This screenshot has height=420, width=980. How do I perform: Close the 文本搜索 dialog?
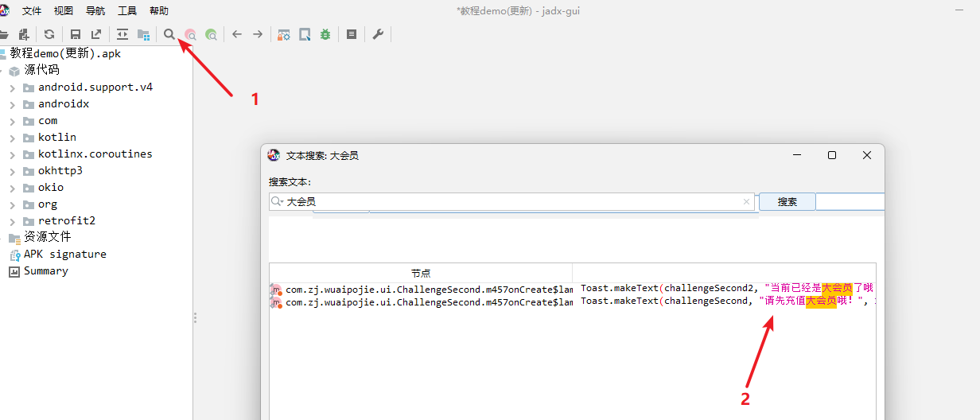coord(867,155)
